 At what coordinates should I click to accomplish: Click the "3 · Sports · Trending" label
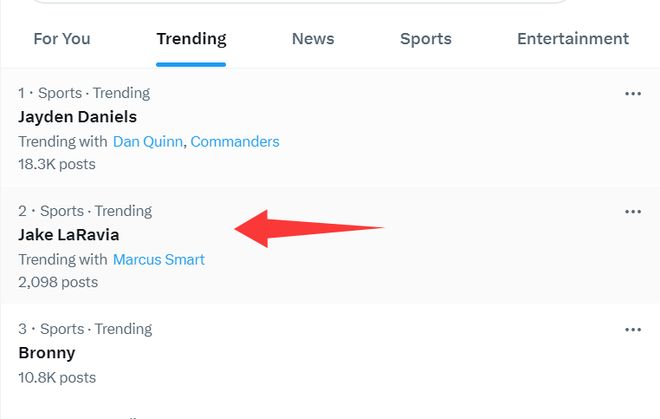coord(85,329)
